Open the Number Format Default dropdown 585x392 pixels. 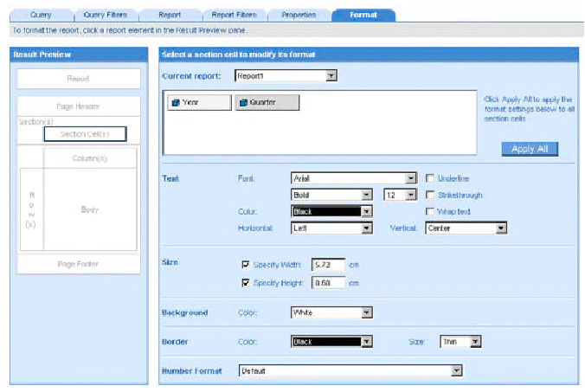pyautogui.click(x=456, y=371)
